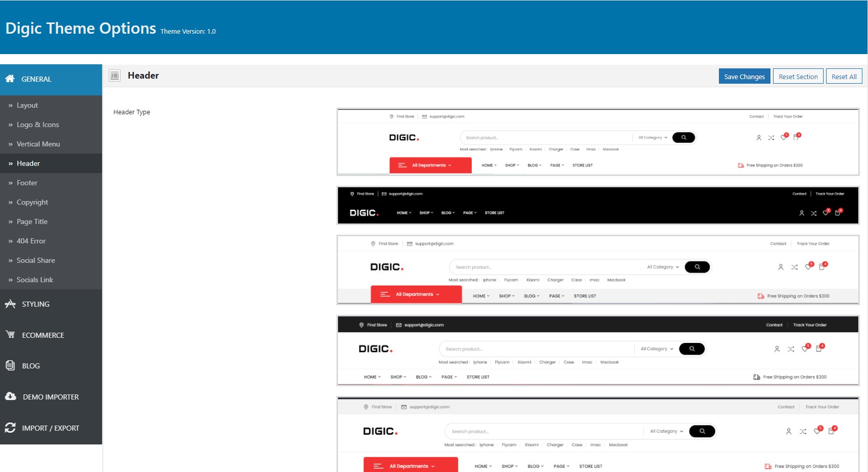Choose the header with dark top bar

[598, 351]
